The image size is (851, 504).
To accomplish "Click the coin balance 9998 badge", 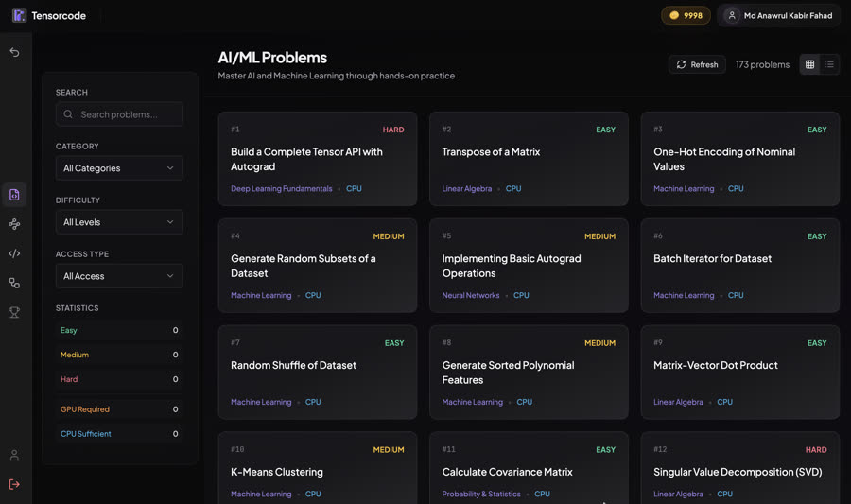I will (686, 15).
